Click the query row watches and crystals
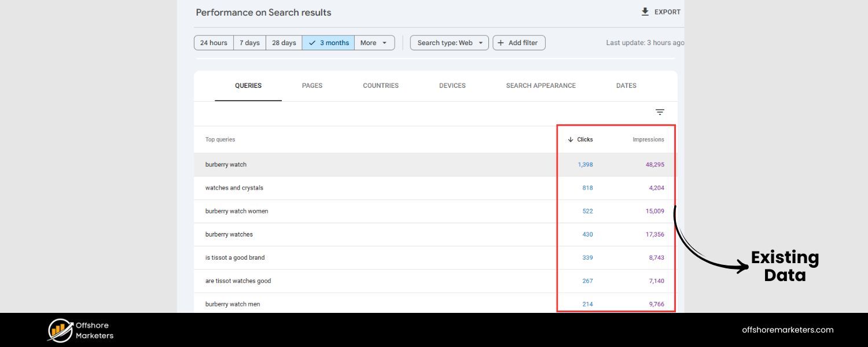868x347 pixels. point(234,187)
